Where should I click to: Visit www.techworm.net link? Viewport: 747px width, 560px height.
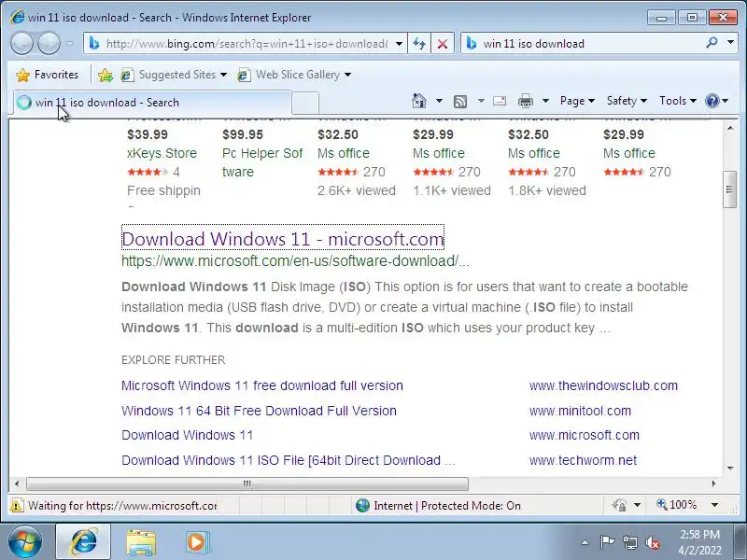point(583,460)
